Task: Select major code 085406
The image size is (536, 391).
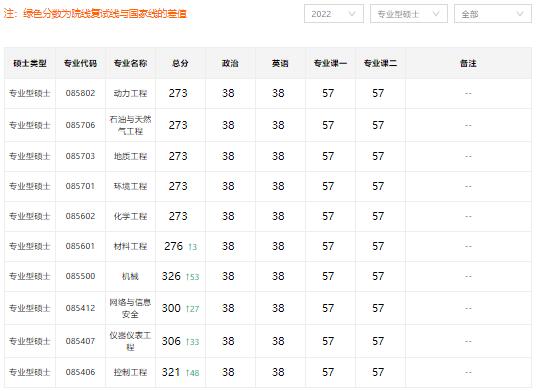Action: (80, 372)
